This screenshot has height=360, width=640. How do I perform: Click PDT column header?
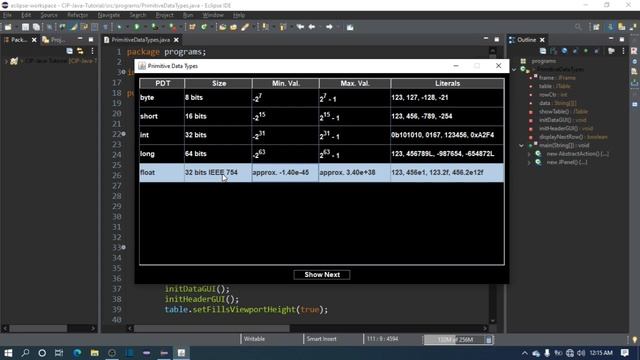pyautogui.click(x=162, y=83)
